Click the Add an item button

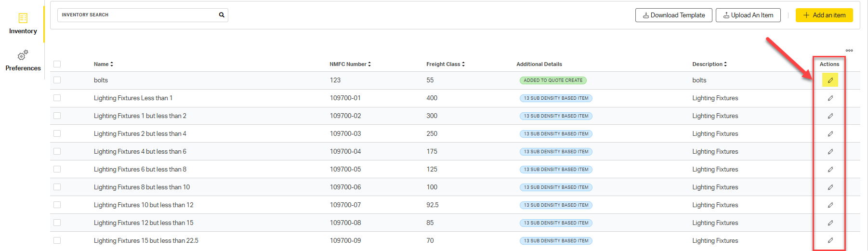[824, 15]
